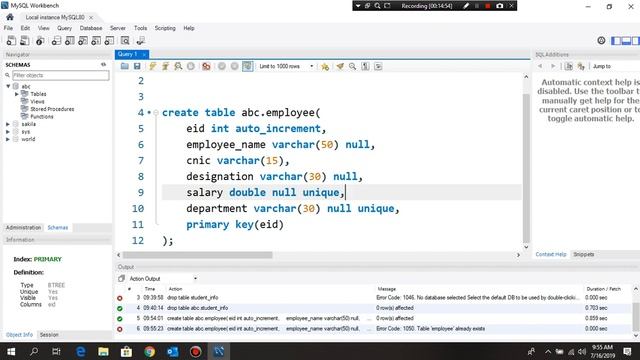Viewport: 640px width, 360px height.
Task: Open the Scripting menu
Action: [x=165, y=28]
